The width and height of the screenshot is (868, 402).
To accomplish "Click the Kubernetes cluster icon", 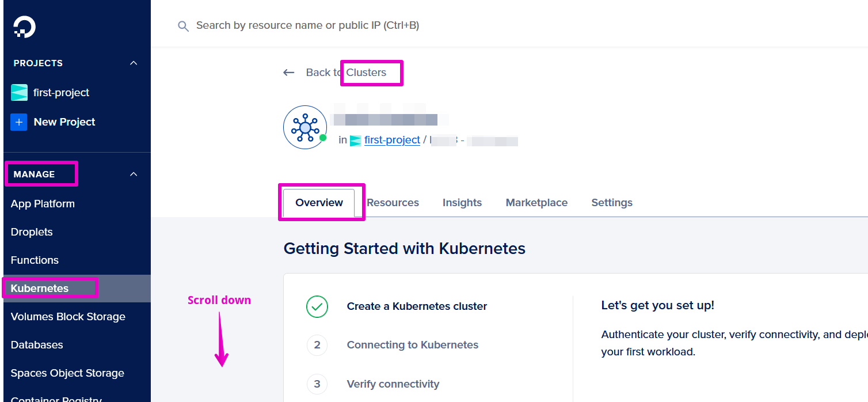I will click(x=305, y=127).
